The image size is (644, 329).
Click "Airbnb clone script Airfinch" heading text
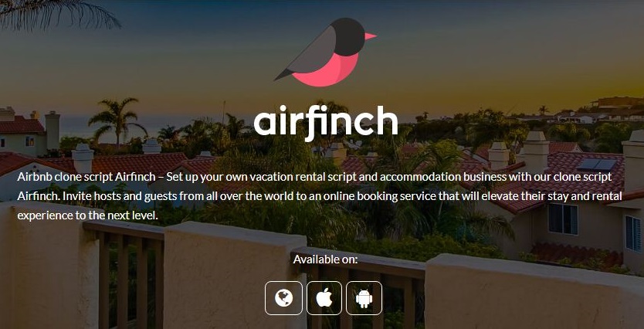[86, 177]
